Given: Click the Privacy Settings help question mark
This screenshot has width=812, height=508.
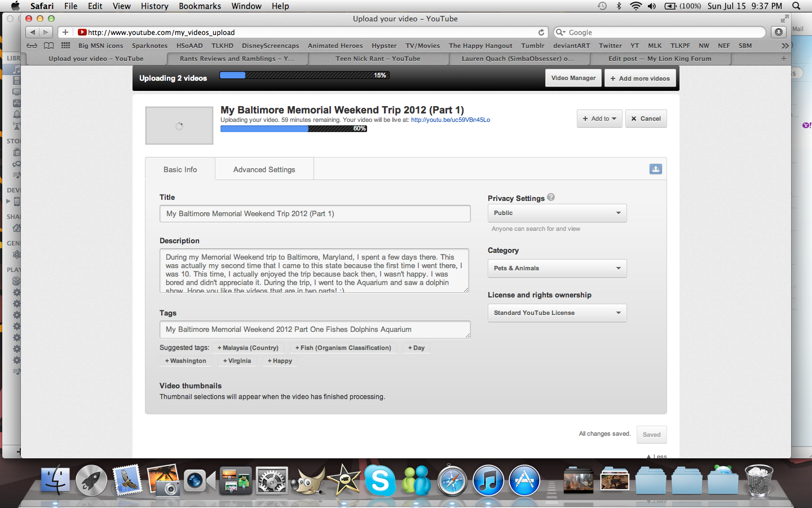Looking at the screenshot, I should 551,198.
